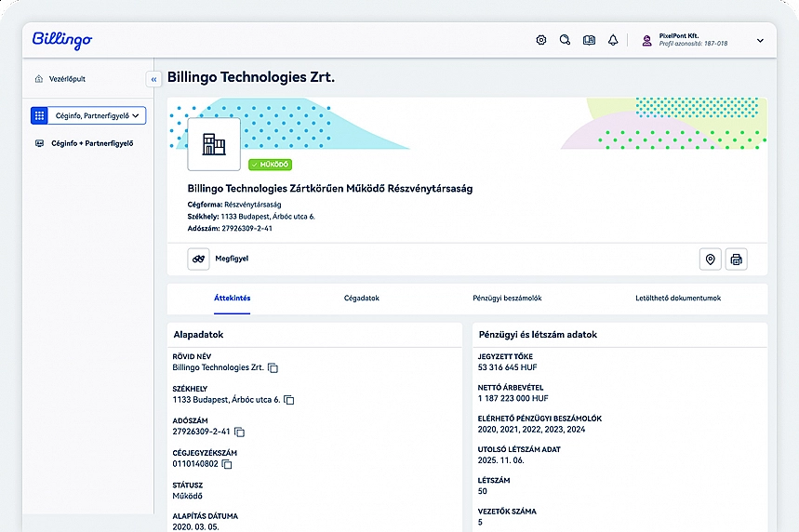Select Céginfo + Partnerfigyelő sidebar item
The image size is (799, 532).
pyautogui.click(x=91, y=143)
